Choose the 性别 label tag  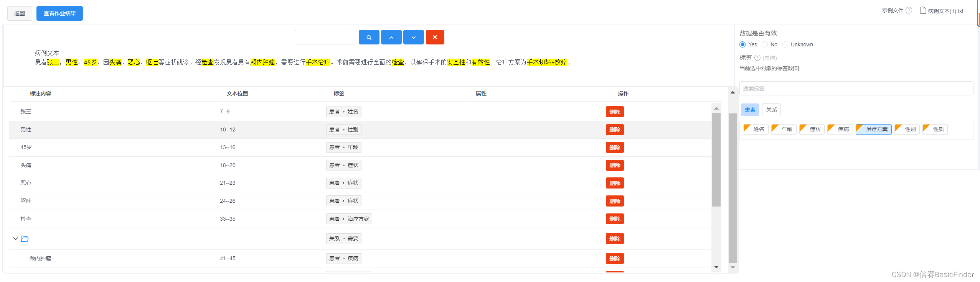[907, 130]
